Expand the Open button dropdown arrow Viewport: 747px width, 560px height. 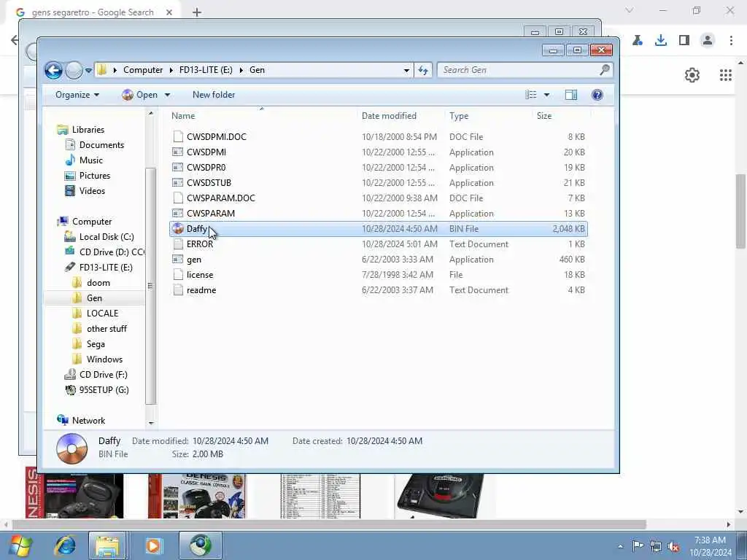167,95
